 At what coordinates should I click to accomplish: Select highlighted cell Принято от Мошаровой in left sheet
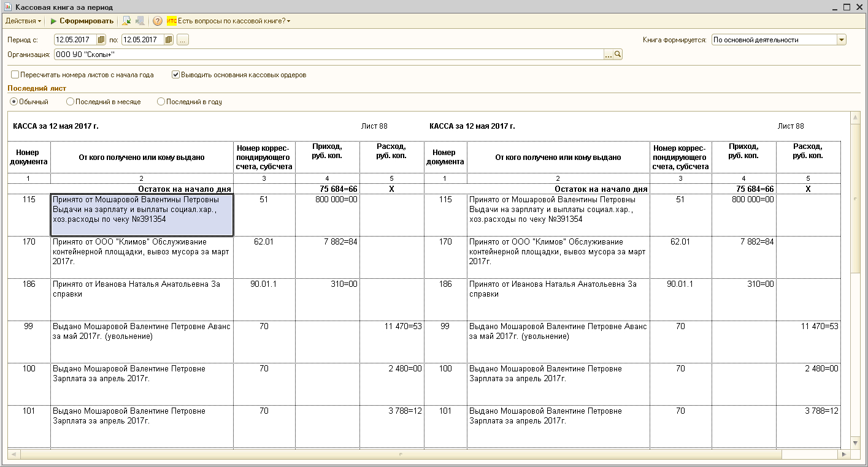[x=142, y=215]
